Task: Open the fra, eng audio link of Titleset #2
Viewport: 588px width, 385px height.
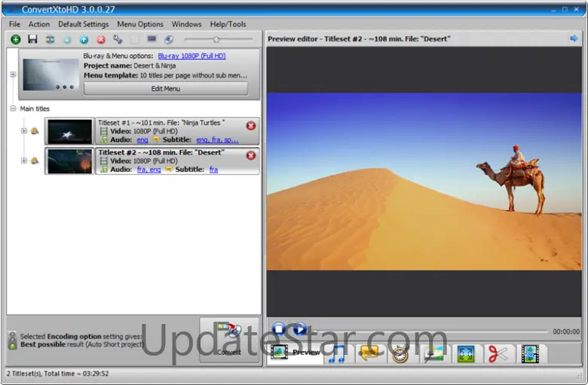Action: click(149, 170)
